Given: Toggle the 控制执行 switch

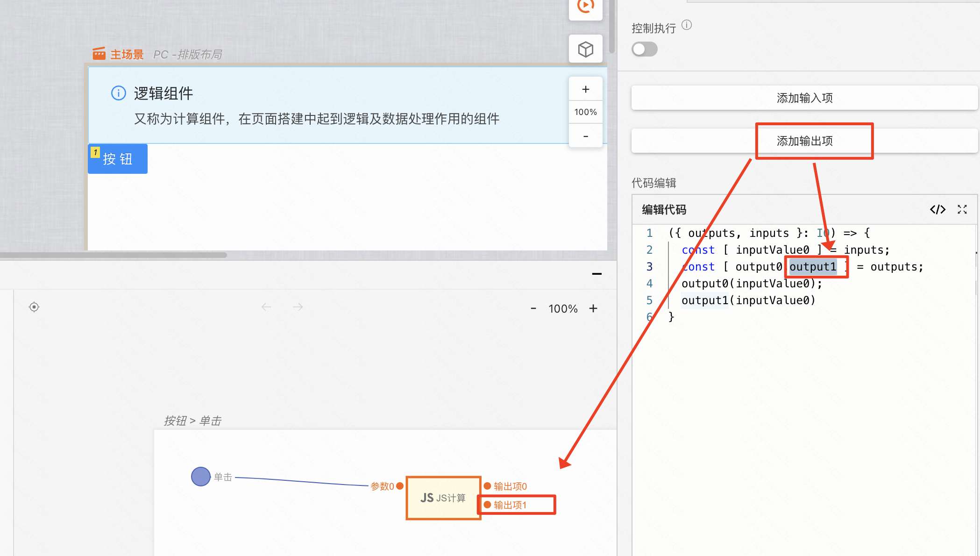Looking at the screenshot, I should [644, 49].
